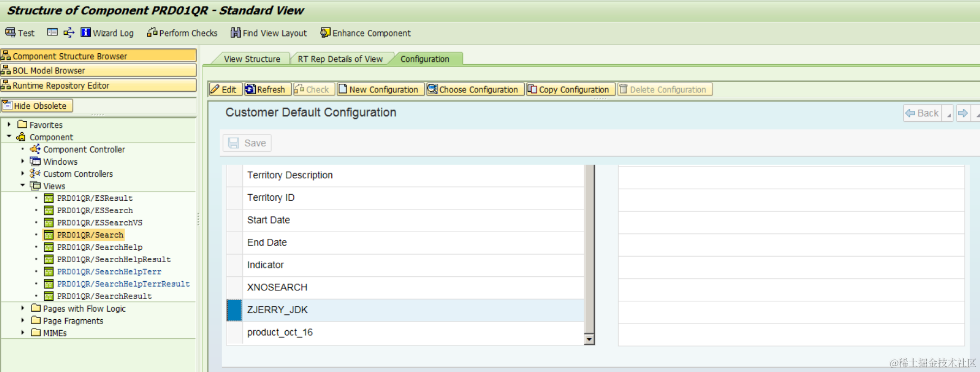980x372 pixels.
Task: Select the Territory Description row
Action: coord(405,175)
